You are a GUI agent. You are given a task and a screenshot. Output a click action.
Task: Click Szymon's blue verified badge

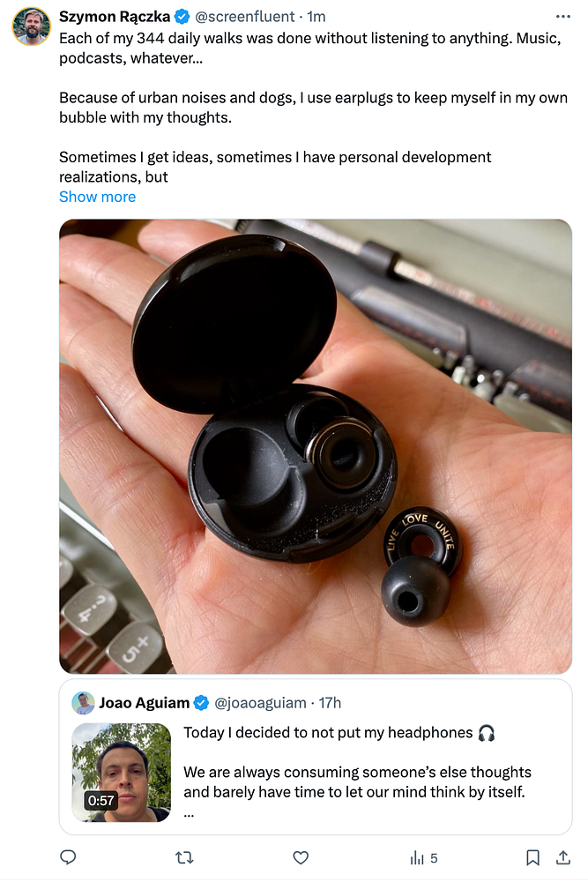[x=182, y=17]
